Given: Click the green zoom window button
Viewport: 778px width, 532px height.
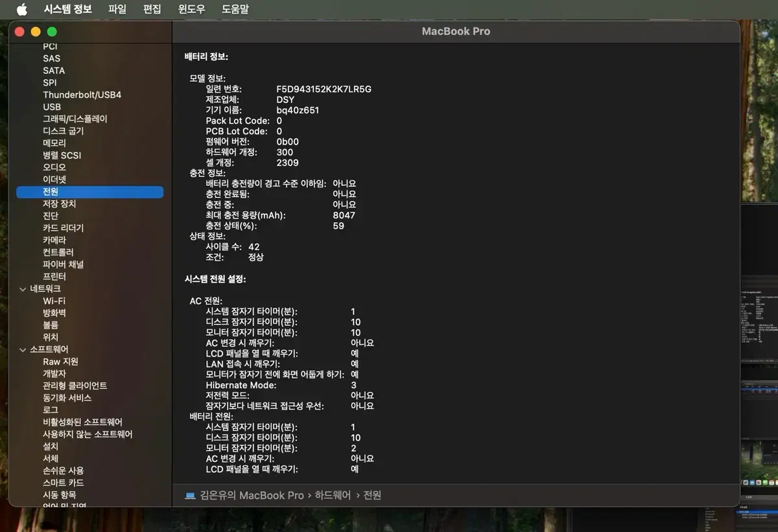Looking at the screenshot, I should point(52,32).
